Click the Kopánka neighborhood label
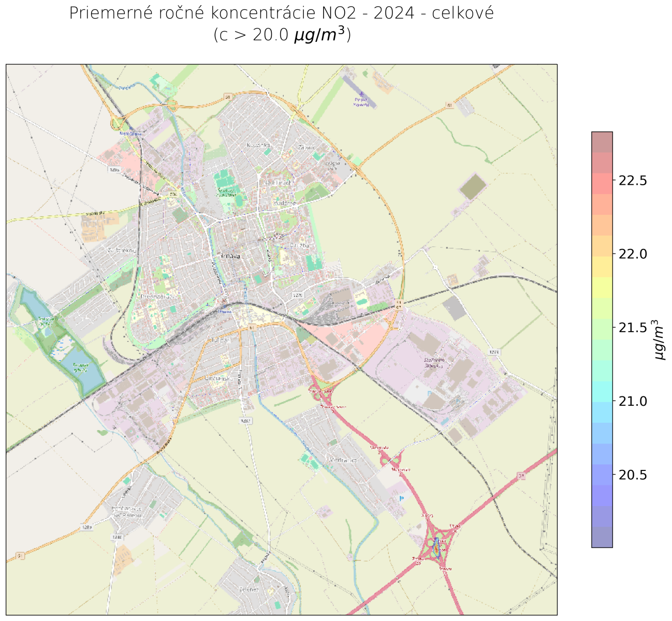Screen dimensions: 672x621 [x=258, y=145]
